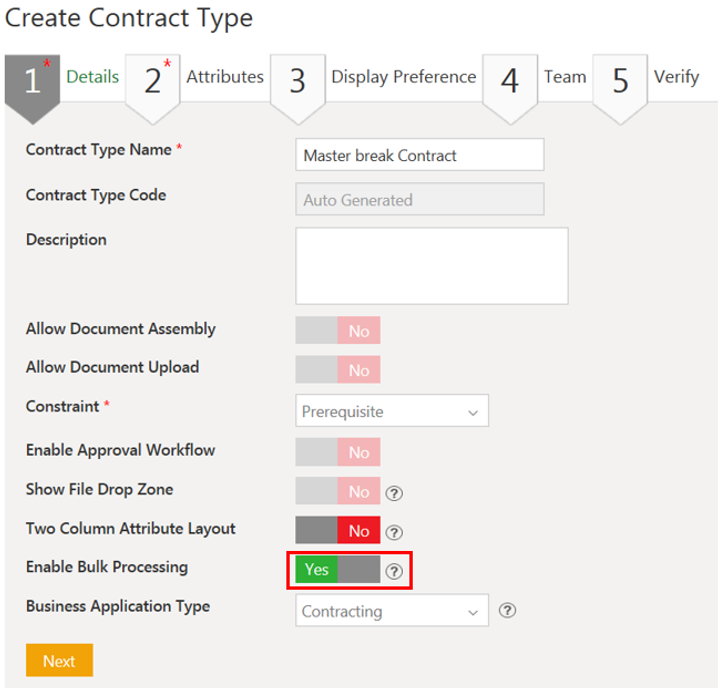Click help icon next to Enable Bulk Processing
Image resolution: width=718 pixels, height=688 pixels.
click(x=394, y=571)
